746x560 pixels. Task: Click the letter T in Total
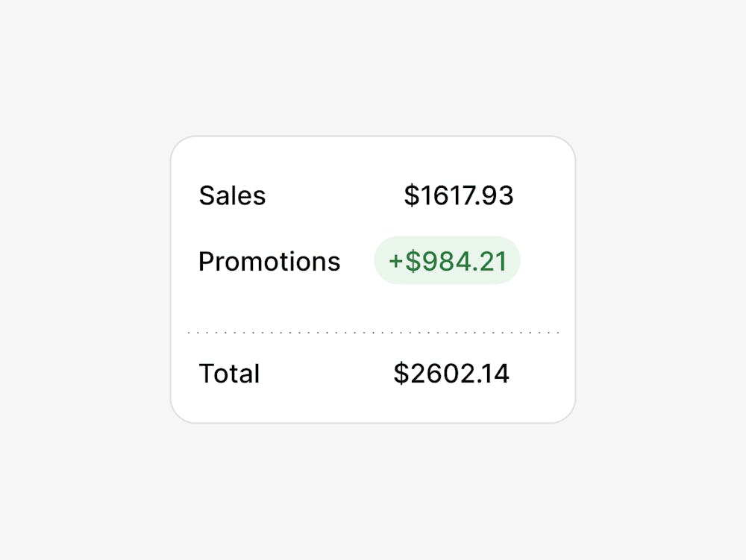(207, 373)
